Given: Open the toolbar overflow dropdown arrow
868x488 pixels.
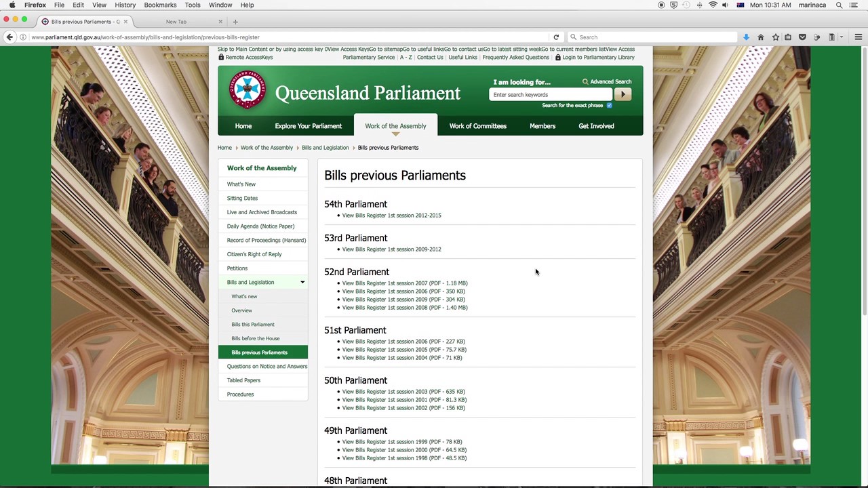Looking at the screenshot, I should (x=841, y=37).
